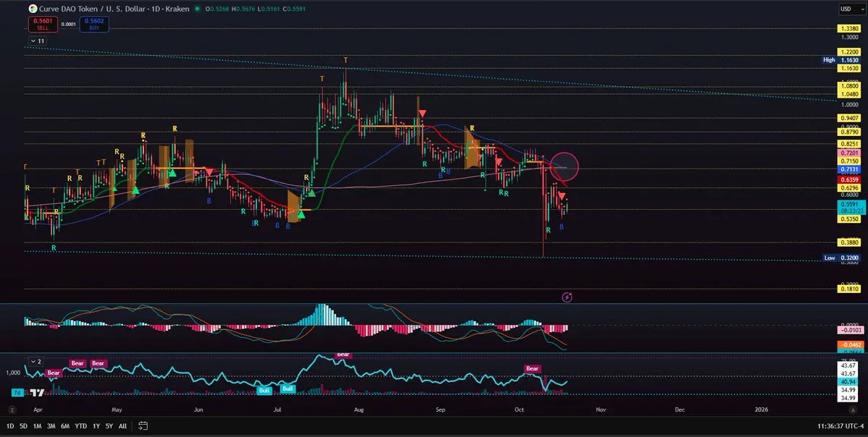Select the 1D time range
Viewport: 868px width, 437px height.
coord(10,426)
